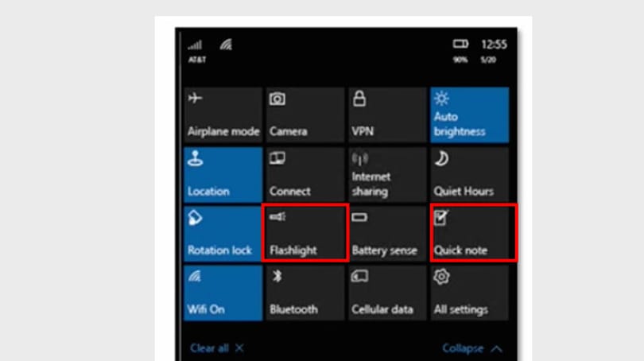Image resolution: width=644 pixels, height=361 pixels.
Task: Open the Camera quick action
Action: coord(305,115)
